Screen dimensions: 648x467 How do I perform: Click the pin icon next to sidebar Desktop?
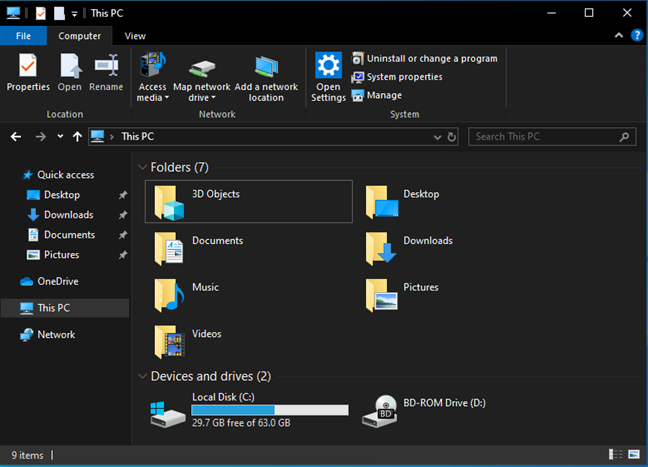(x=123, y=195)
